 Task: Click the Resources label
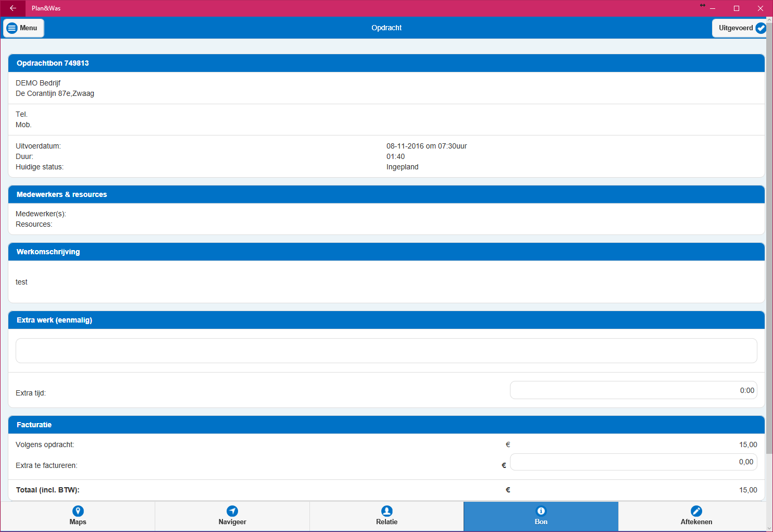click(34, 224)
